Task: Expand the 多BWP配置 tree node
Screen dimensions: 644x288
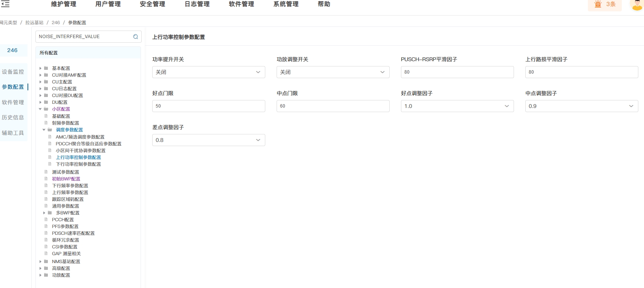Action: 44,213
